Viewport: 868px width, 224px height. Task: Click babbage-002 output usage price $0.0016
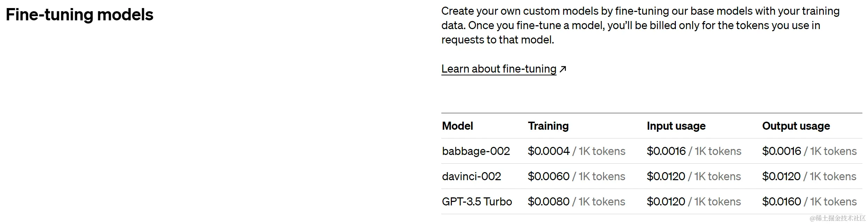tap(782, 151)
